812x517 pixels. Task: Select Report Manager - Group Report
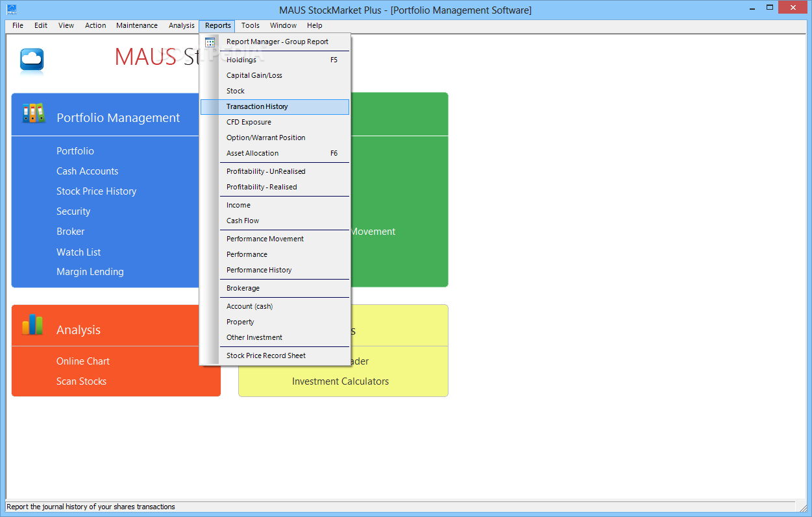click(x=275, y=42)
